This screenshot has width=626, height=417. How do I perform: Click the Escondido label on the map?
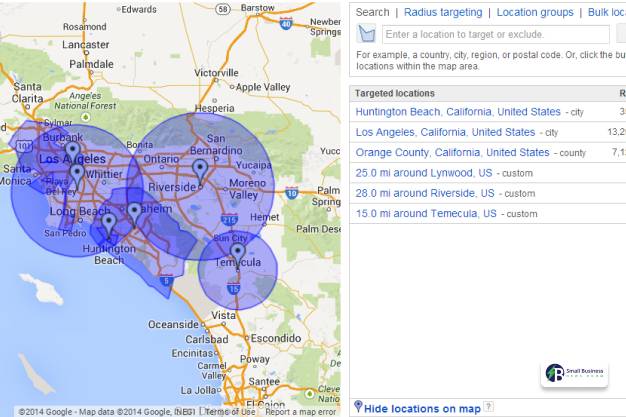[276, 338]
